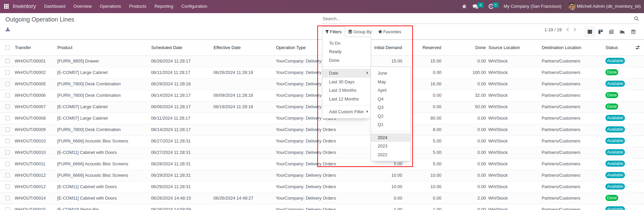Check the WH/OUT/00007 row checkbox
The image size is (644, 210).
click(8, 107)
